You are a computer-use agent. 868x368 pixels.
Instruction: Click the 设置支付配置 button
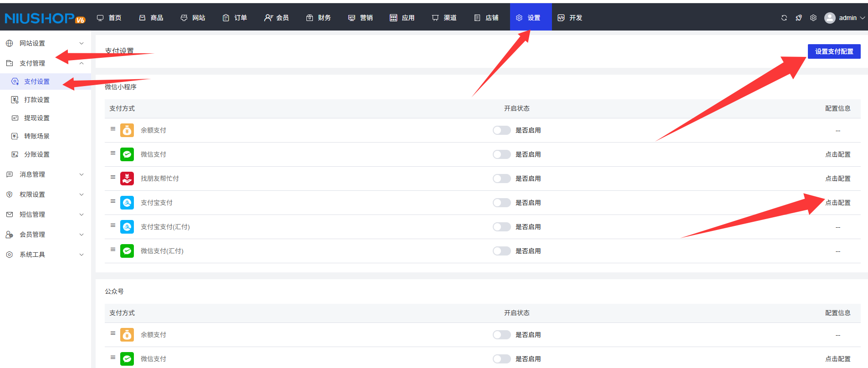[834, 51]
